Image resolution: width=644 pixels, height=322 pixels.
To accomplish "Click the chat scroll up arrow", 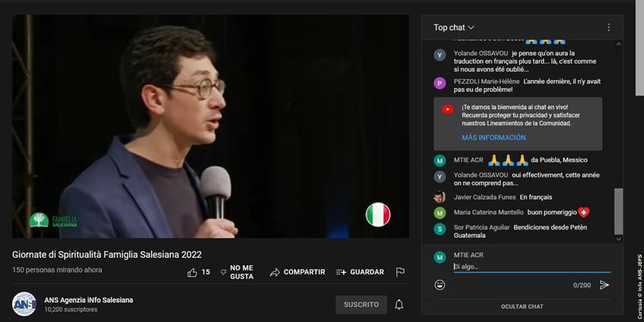I will (x=618, y=44).
